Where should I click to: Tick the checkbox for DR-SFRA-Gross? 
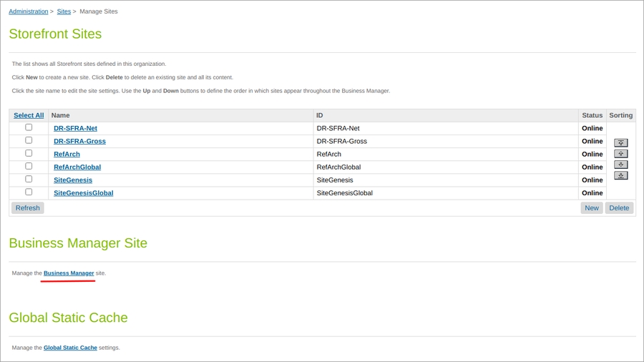pyautogui.click(x=29, y=140)
